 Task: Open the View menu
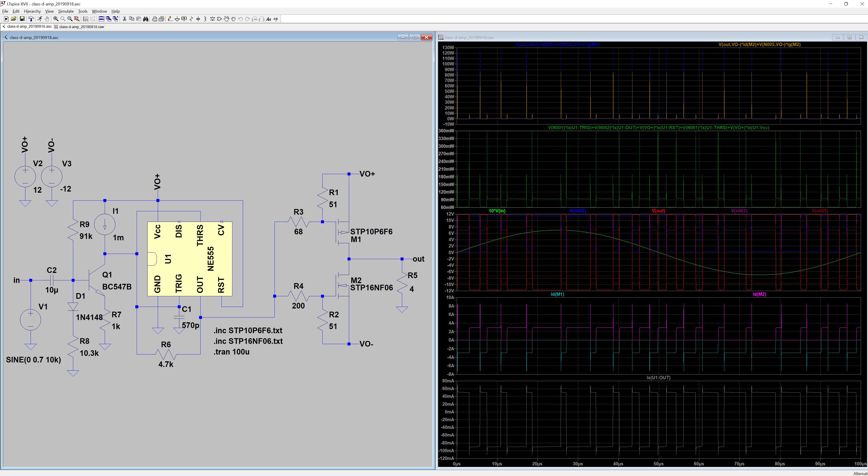tap(49, 11)
